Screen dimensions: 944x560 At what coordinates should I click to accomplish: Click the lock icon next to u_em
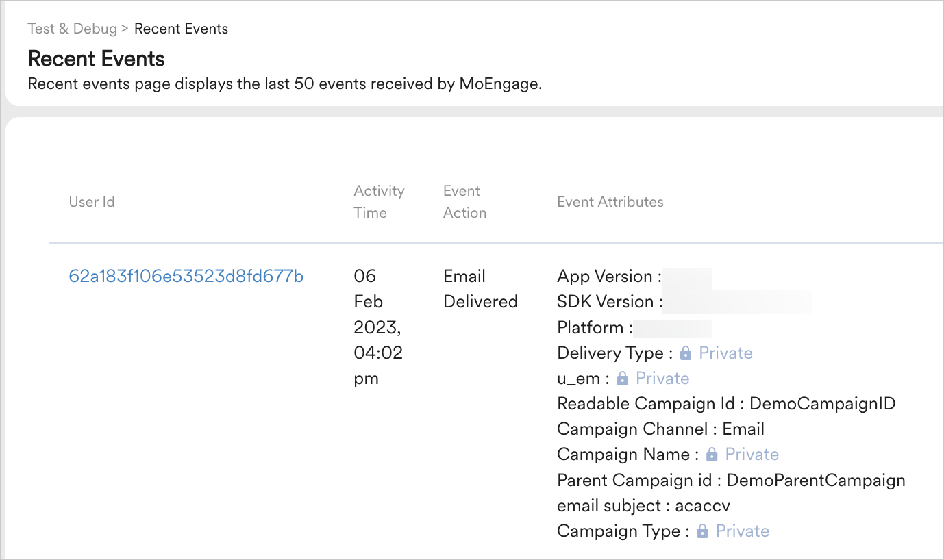pyautogui.click(x=623, y=379)
